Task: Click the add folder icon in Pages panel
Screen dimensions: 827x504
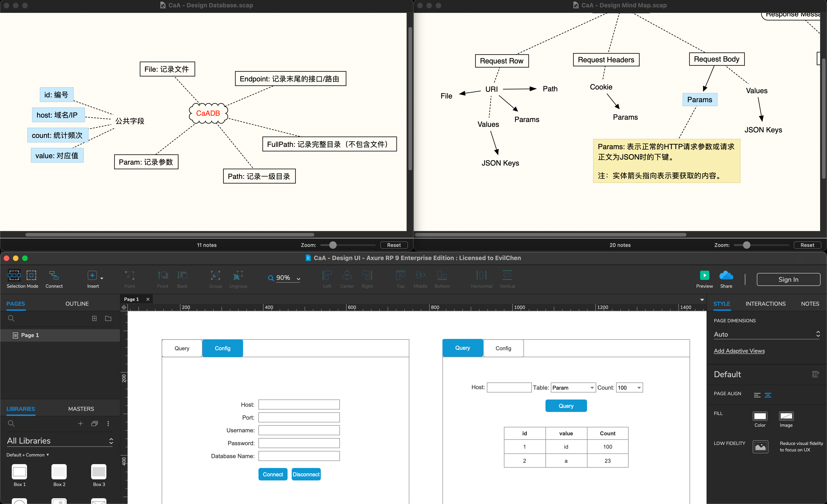Action: (x=108, y=318)
